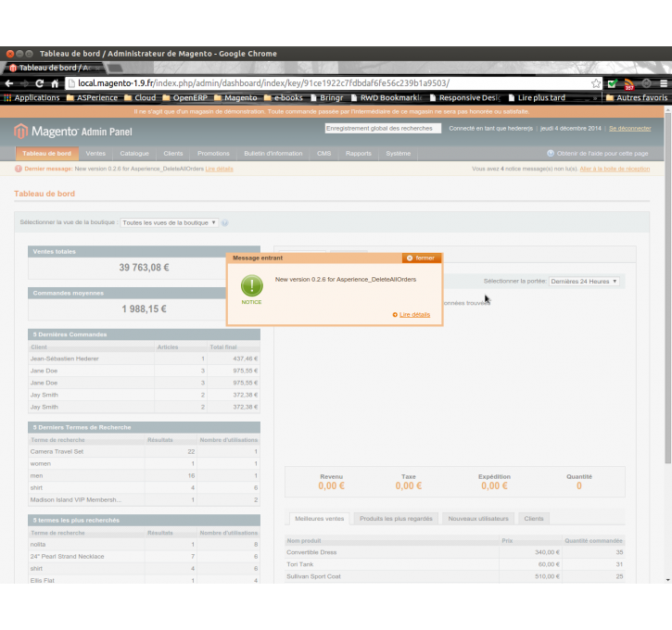The image size is (672, 630).
Task: Reload the page with the refresh icon
Action: coord(40,83)
